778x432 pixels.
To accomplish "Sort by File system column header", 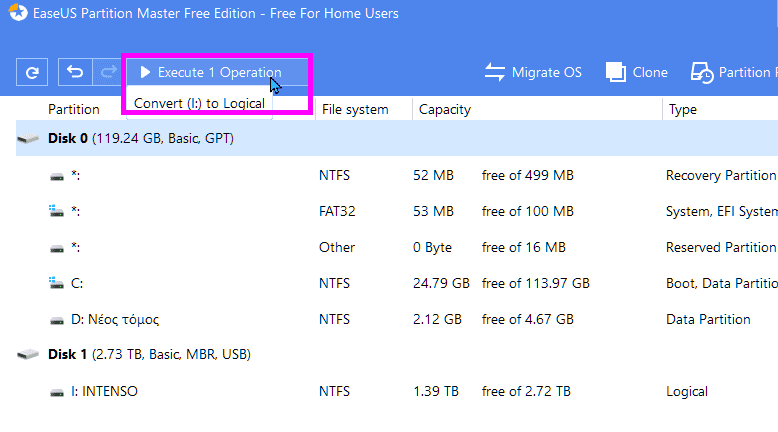I will 355,109.
